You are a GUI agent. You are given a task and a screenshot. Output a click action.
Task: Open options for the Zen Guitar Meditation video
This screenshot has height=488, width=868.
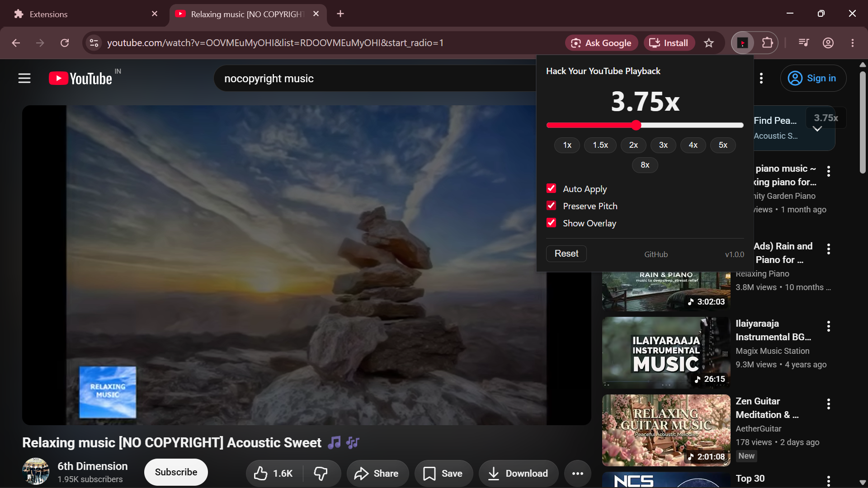[829, 404]
